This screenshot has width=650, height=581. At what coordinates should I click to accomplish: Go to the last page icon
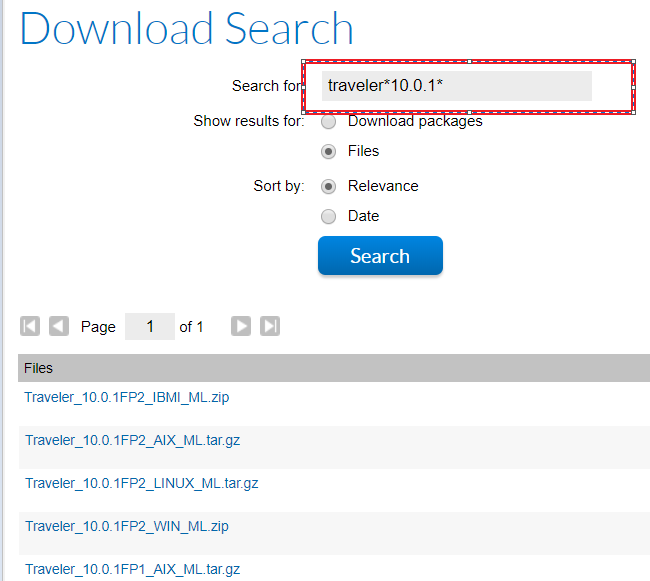(270, 326)
